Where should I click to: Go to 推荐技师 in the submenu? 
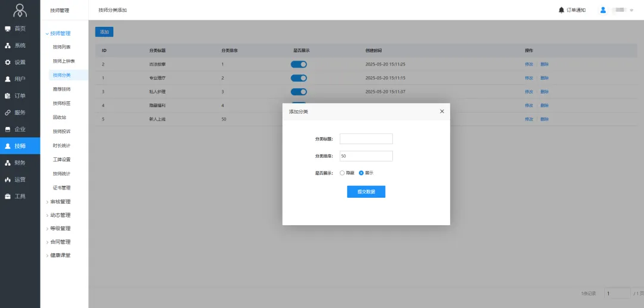point(61,89)
